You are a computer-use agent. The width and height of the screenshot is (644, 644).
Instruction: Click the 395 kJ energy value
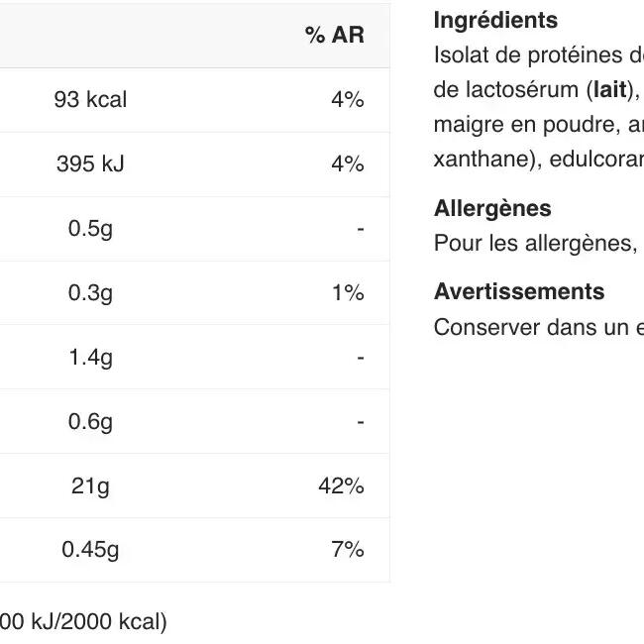[90, 164]
